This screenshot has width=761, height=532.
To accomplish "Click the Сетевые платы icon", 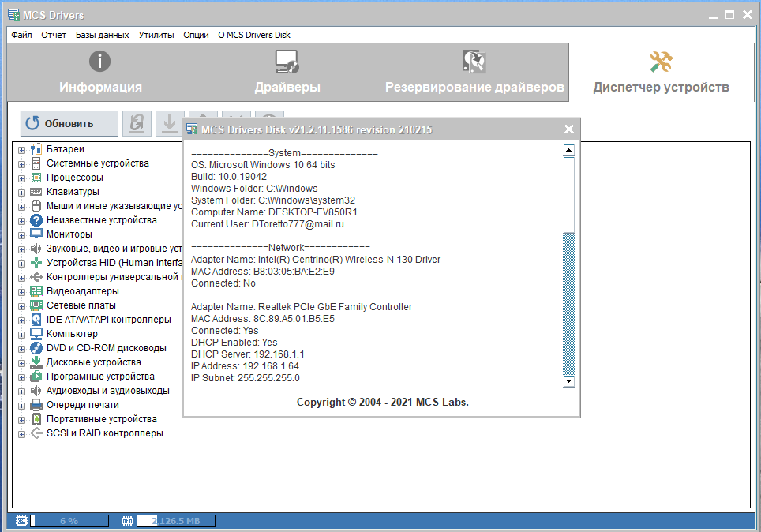I will point(36,305).
